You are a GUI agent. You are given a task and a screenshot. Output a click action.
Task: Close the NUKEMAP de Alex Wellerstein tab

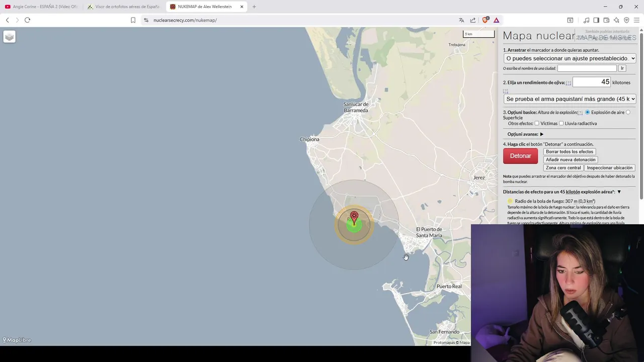(242, 7)
